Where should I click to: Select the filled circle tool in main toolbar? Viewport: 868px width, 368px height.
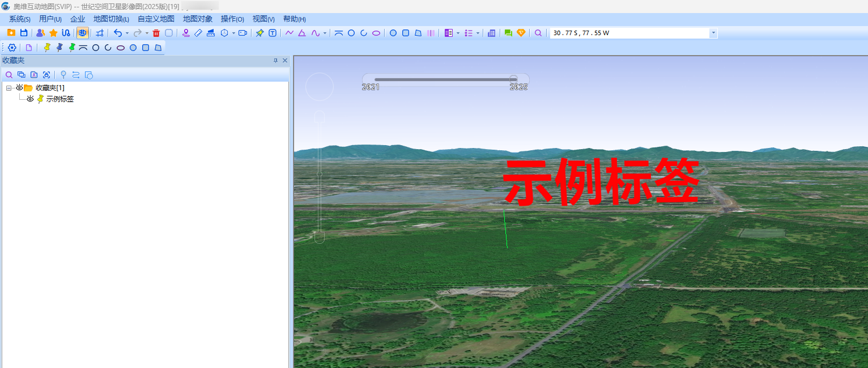click(393, 33)
